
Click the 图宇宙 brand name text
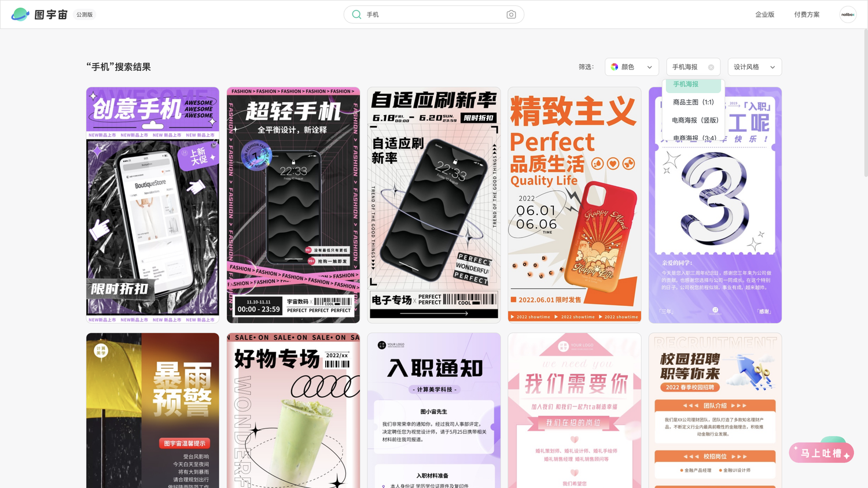click(x=51, y=14)
